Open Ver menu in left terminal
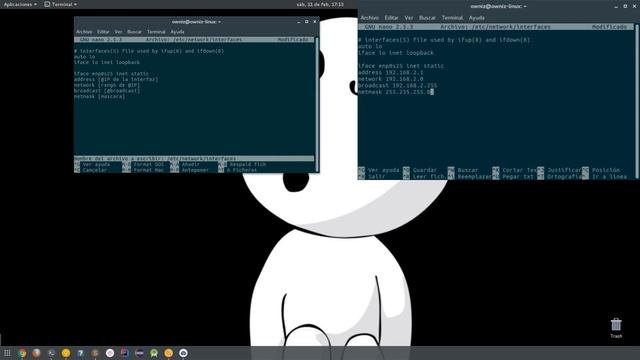The image size is (640, 360). pos(118,31)
